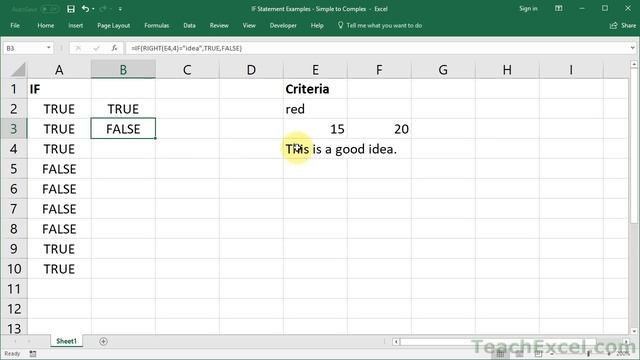Select cell B3 showing FALSE

[x=123, y=129]
